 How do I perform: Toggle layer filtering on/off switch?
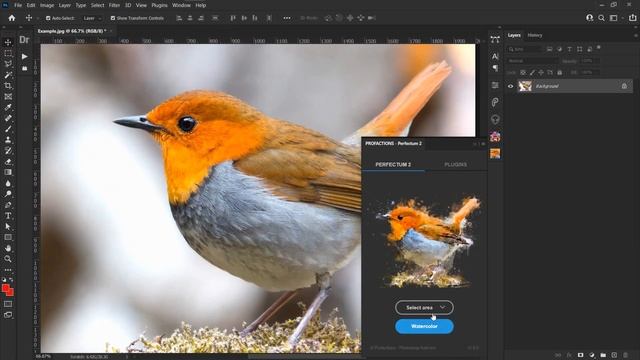tap(599, 48)
